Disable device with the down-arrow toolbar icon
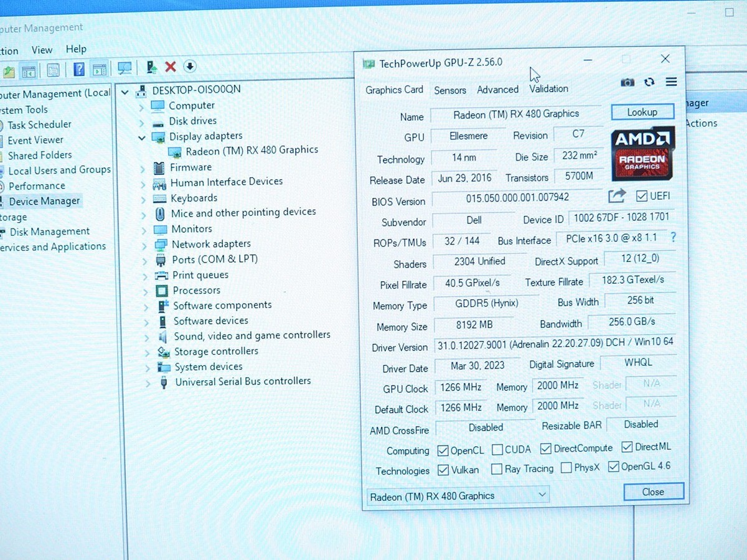Viewport: 747px width, 560px height. 189,67
